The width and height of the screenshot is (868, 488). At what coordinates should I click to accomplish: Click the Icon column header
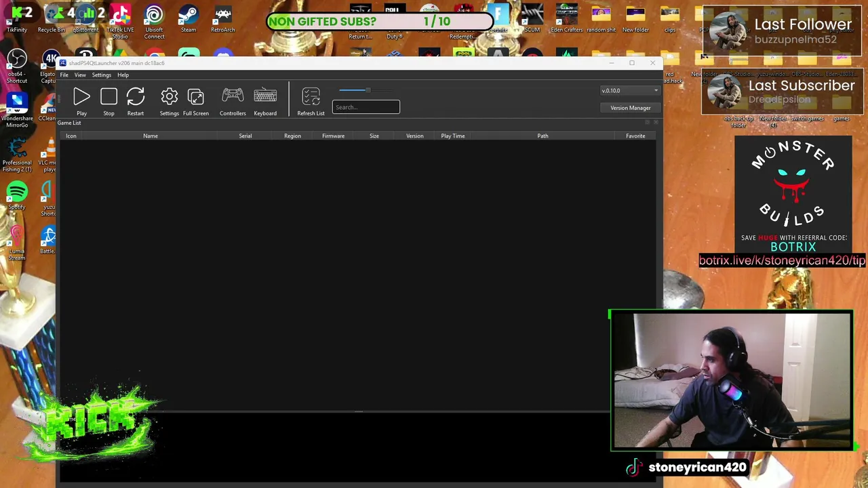71,136
